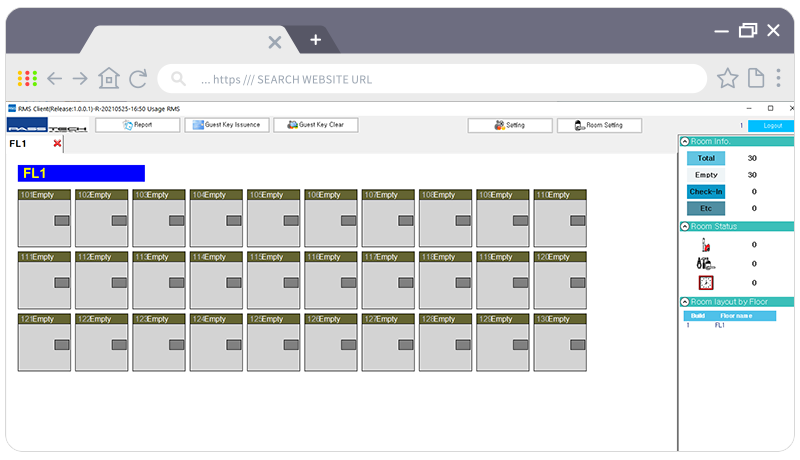
Task: Click the cleaning status icon
Action: pyautogui.click(x=706, y=264)
